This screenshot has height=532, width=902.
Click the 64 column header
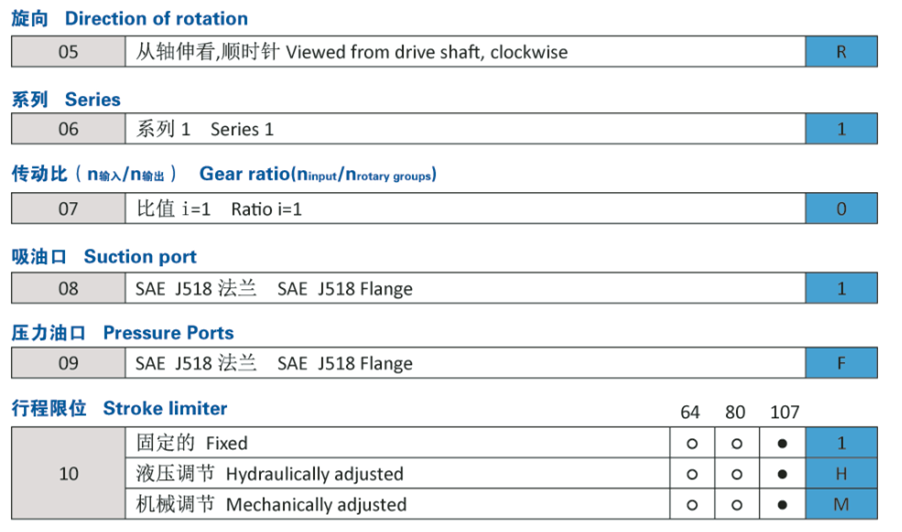coord(690,412)
